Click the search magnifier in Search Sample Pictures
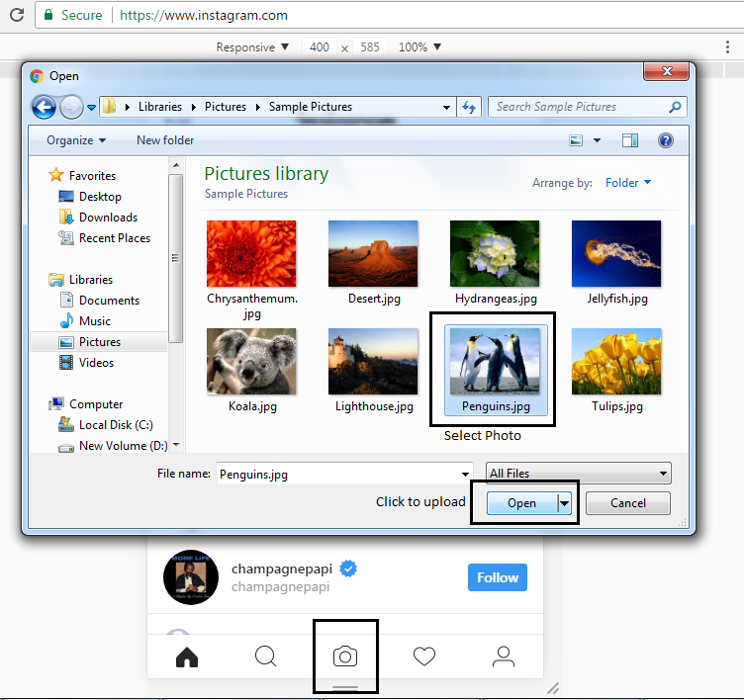744x700 pixels. click(675, 107)
